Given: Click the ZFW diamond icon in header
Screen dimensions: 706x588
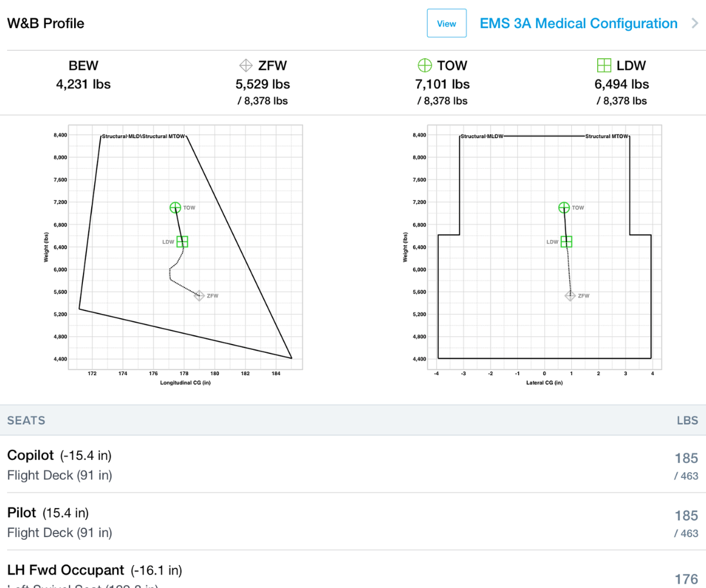Looking at the screenshot, I should coord(245,65).
